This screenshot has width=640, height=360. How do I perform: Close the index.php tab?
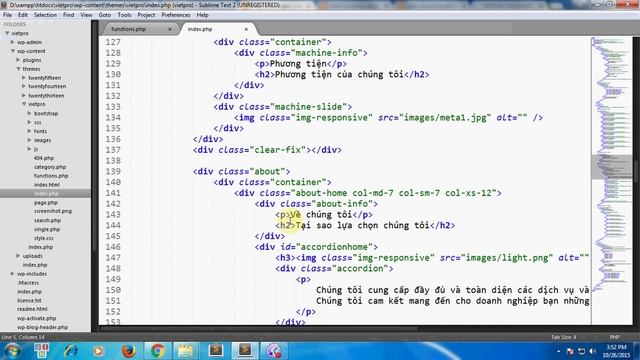coord(246,29)
